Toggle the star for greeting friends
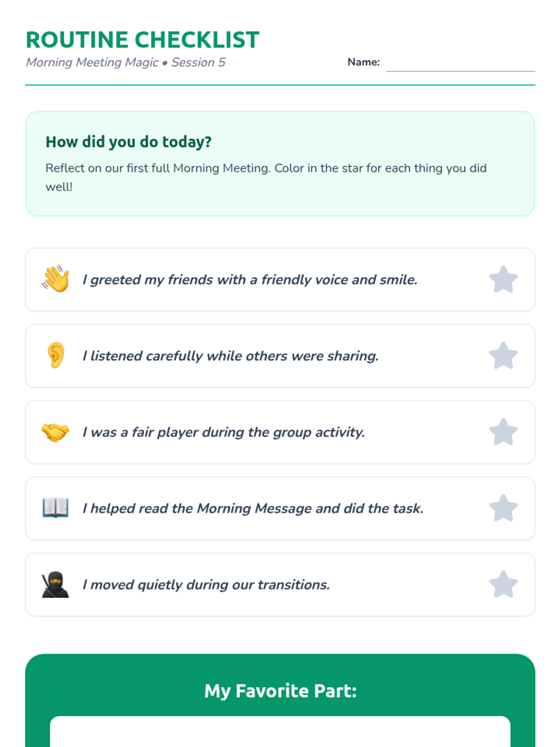The image size is (560, 747). pos(503,280)
